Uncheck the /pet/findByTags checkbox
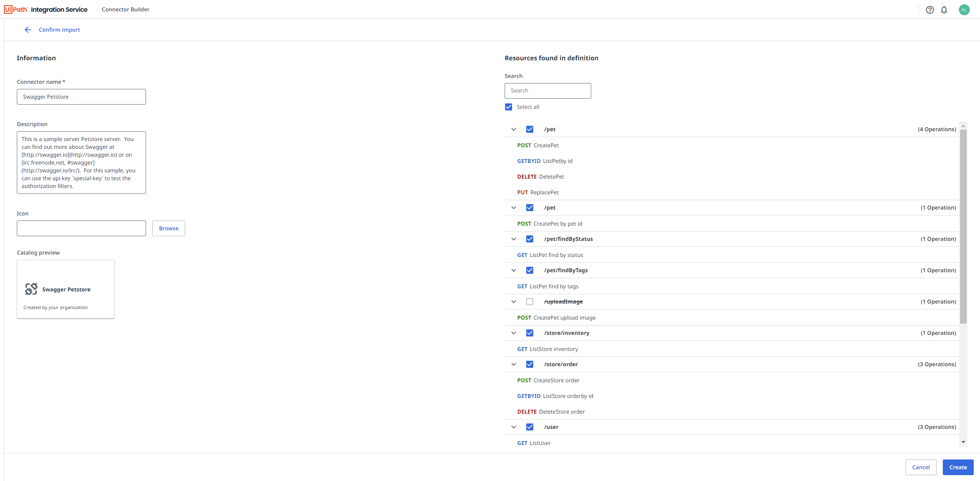 (x=530, y=270)
